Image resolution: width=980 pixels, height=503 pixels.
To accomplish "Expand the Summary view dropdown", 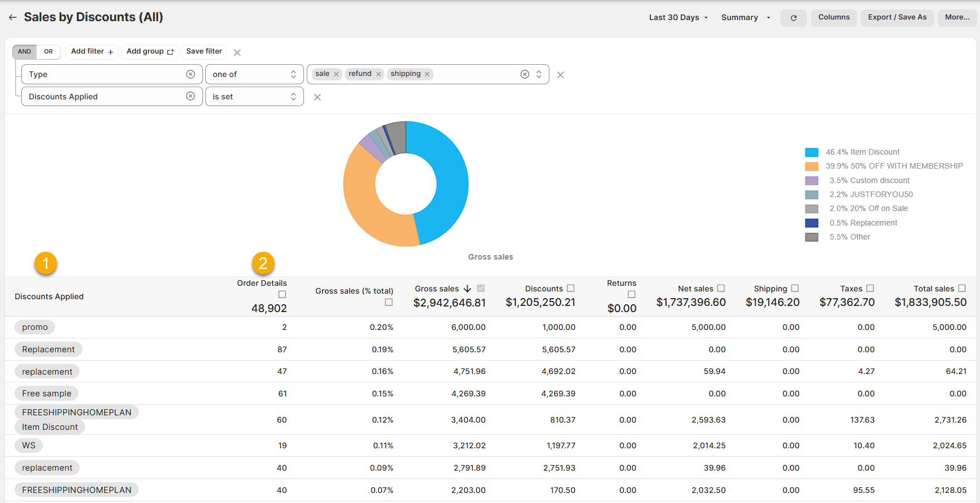I will [x=746, y=18].
